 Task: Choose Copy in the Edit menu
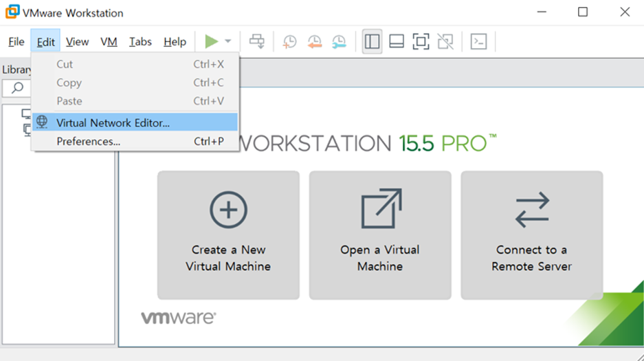click(135, 83)
